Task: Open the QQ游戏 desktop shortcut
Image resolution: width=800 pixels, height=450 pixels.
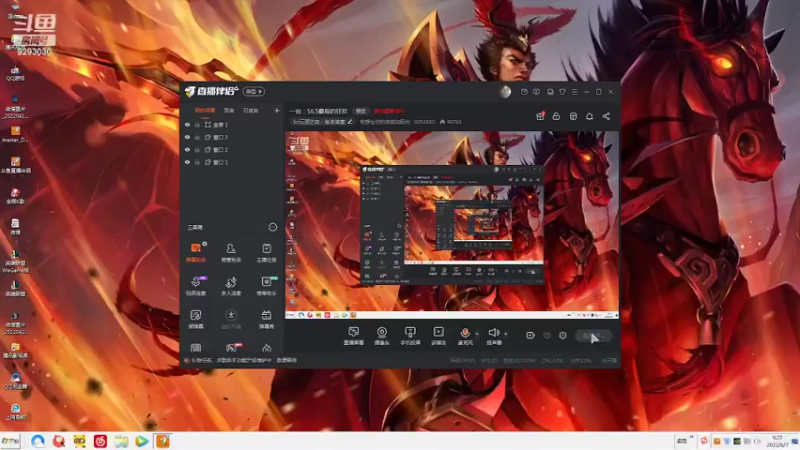Action: tap(15, 73)
